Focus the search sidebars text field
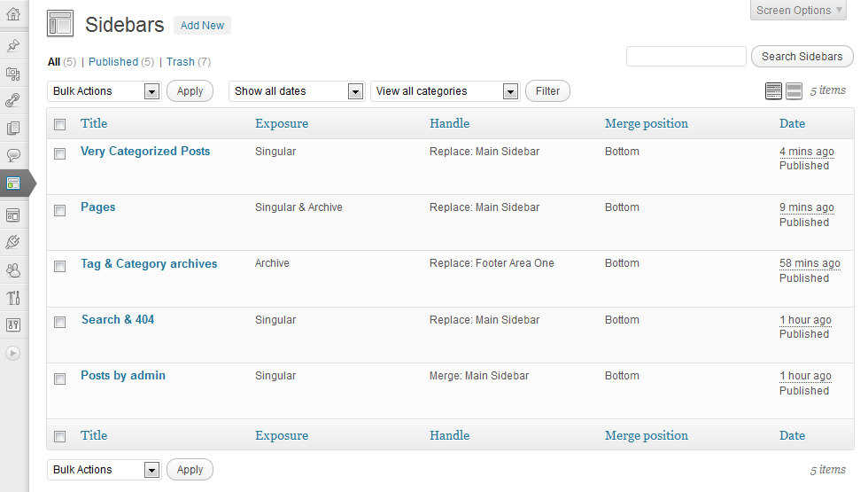This screenshot has width=868, height=492. [x=686, y=57]
